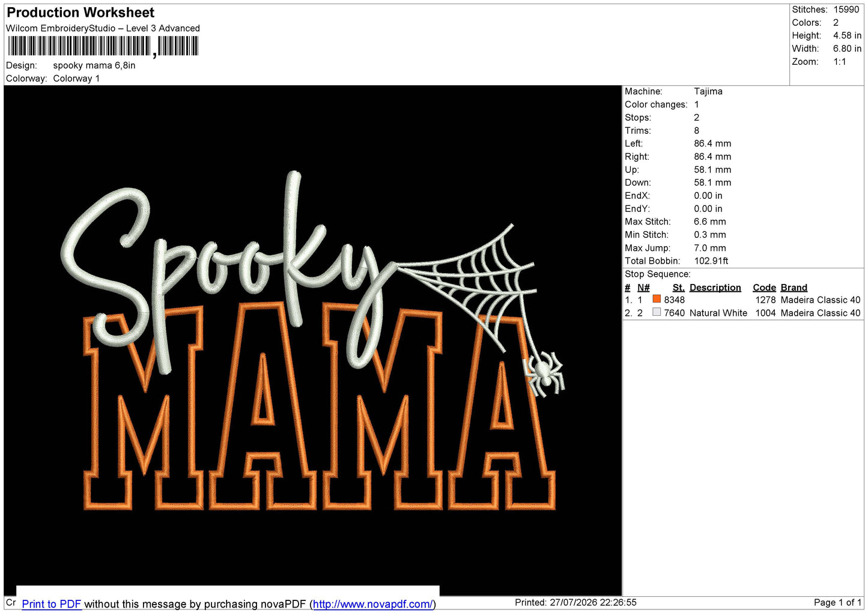Click the barcode under the worksheet title
The height and width of the screenshot is (613, 868).
click(x=103, y=46)
